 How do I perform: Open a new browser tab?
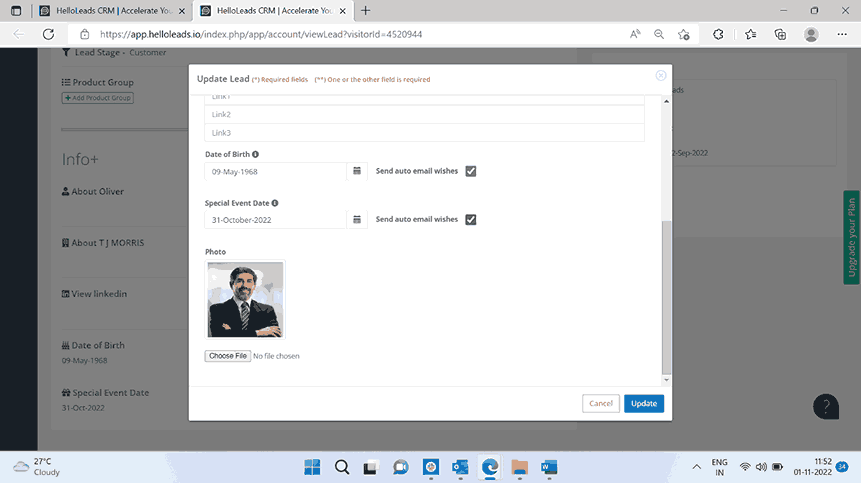coord(366,10)
